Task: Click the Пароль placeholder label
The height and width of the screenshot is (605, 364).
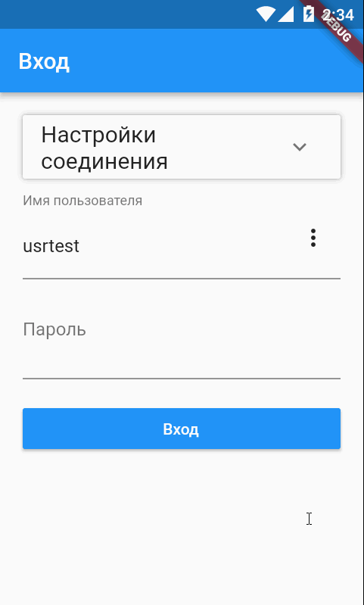Action: coord(54,329)
